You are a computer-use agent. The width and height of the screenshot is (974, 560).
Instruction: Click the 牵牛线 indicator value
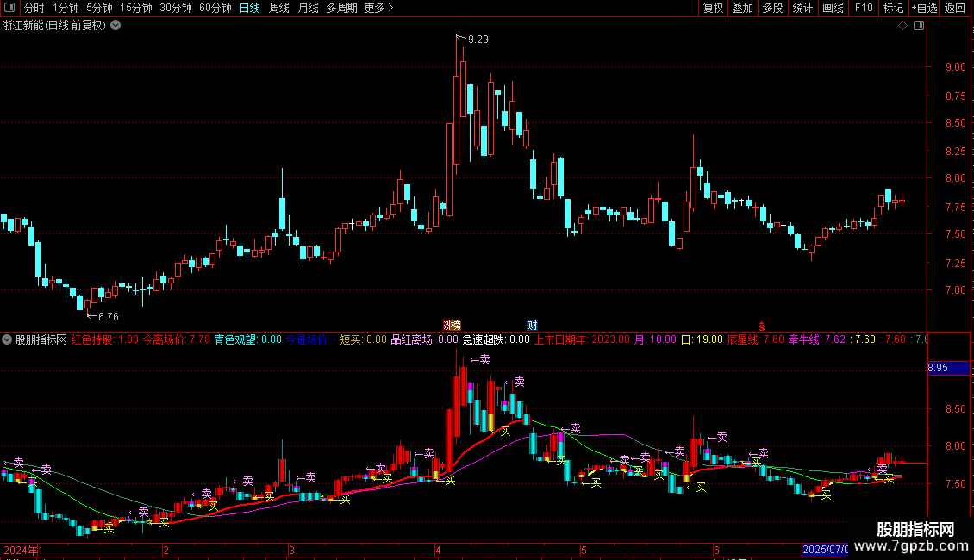coord(817,339)
